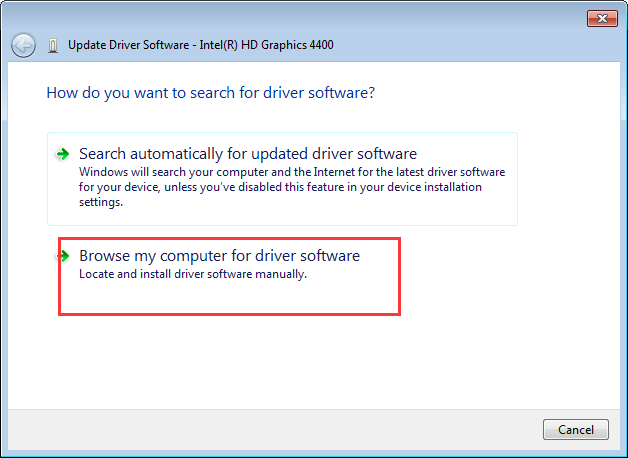
Task: Click green arrow beside Search automatically option
Action: pyautogui.click(x=63, y=154)
